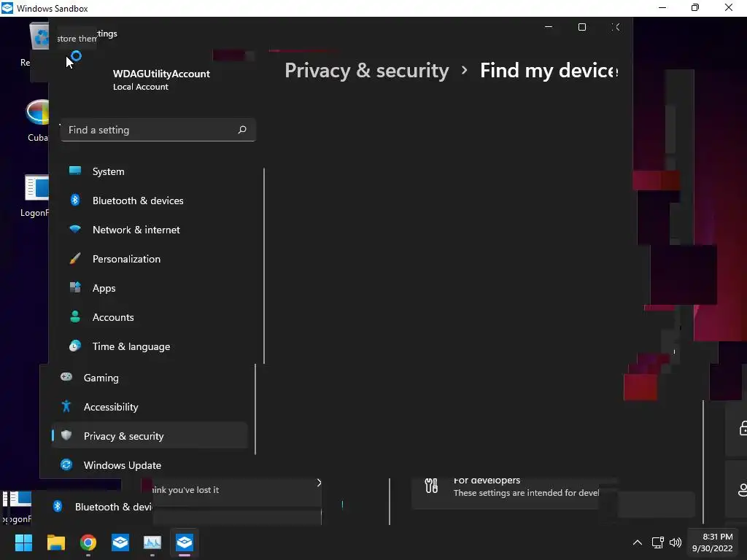747x560 pixels.
Task: Open the performance monitor taskbar icon
Action: point(152,542)
